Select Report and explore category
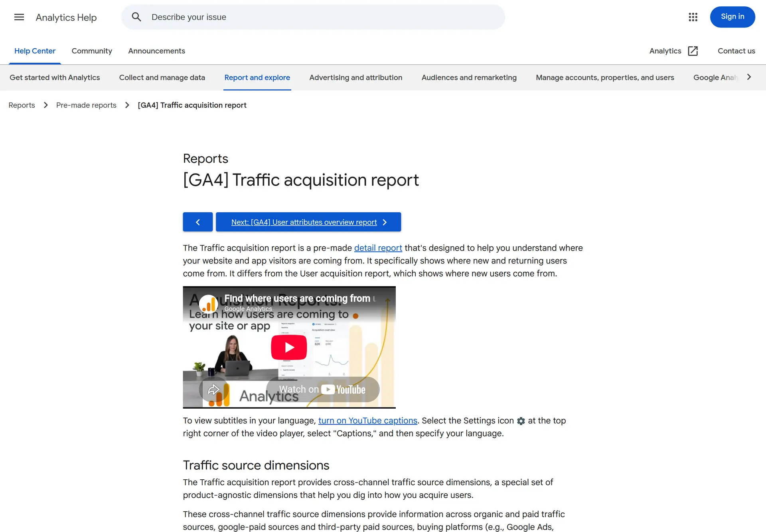This screenshot has width=766, height=532. tap(257, 77)
